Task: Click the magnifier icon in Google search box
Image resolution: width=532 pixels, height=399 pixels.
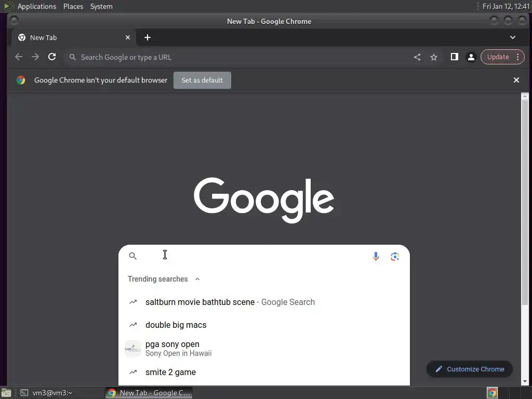Action: (x=132, y=256)
